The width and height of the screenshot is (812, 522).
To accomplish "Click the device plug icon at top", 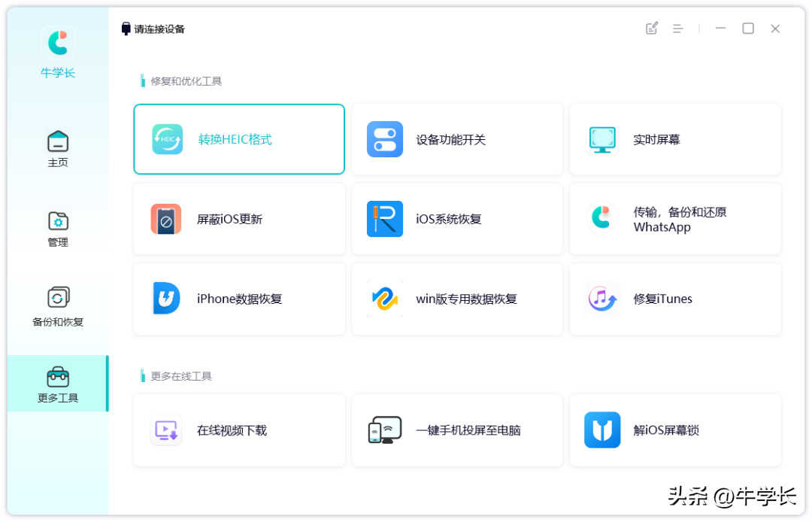I will click(x=126, y=29).
